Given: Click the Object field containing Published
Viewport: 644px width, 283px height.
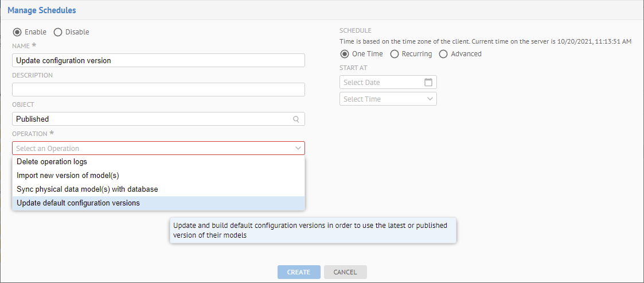Looking at the screenshot, I should click(149, 119).
